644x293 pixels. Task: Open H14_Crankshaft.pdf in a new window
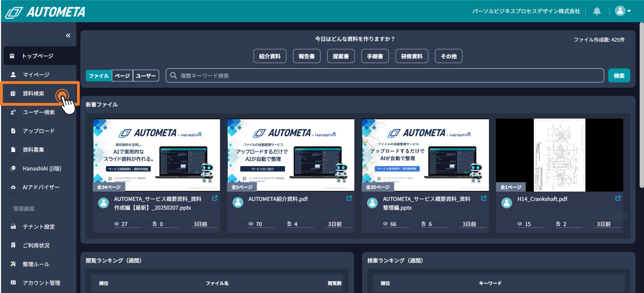(618, 198)
